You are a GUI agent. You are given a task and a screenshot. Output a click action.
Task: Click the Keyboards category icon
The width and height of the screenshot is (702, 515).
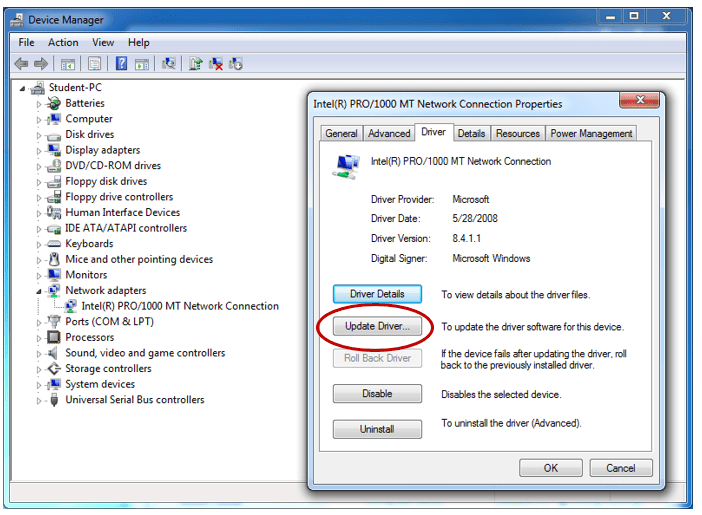[54, 244]
